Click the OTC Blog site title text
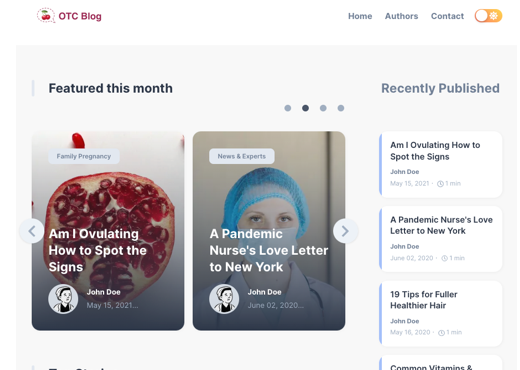The height and width of the screenshot is (370, 520). coord(80,16)
